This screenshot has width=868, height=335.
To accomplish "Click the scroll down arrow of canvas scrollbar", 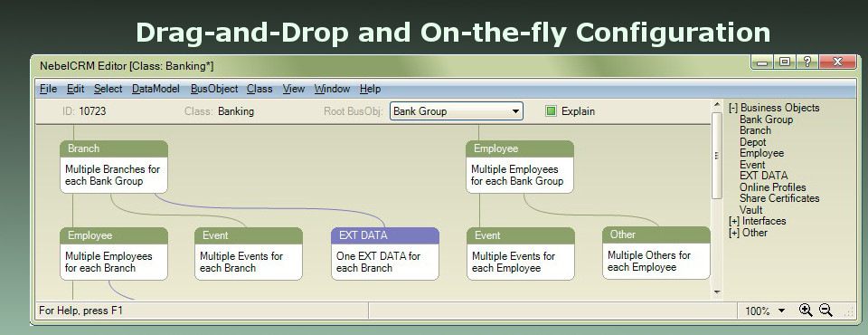I will [717, 292].
